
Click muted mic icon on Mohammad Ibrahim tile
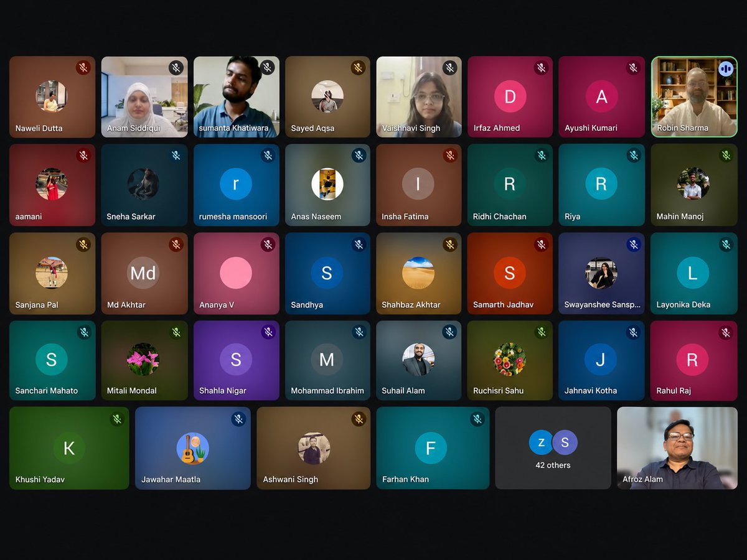(x=359, y=332)
